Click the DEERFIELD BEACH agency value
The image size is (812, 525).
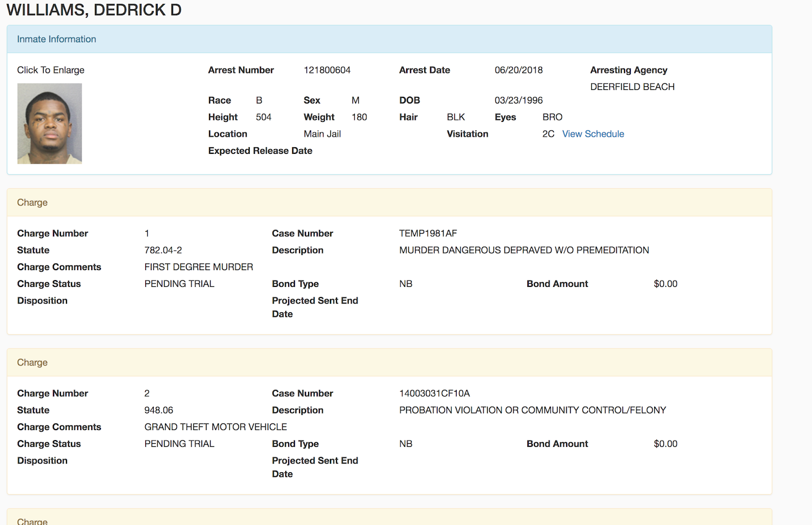coord(632,87)
